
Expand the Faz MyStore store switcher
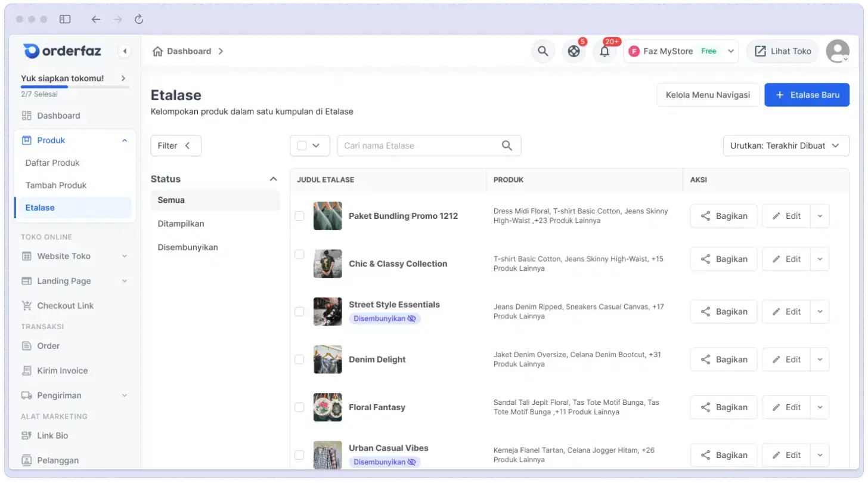pyautogui.click(x=681, y=51)
